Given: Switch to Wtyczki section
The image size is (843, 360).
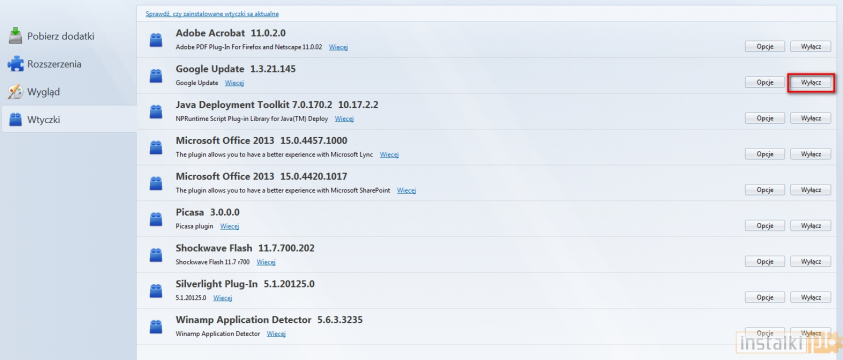Looking at the screenshot, I should tap(69, 119).
